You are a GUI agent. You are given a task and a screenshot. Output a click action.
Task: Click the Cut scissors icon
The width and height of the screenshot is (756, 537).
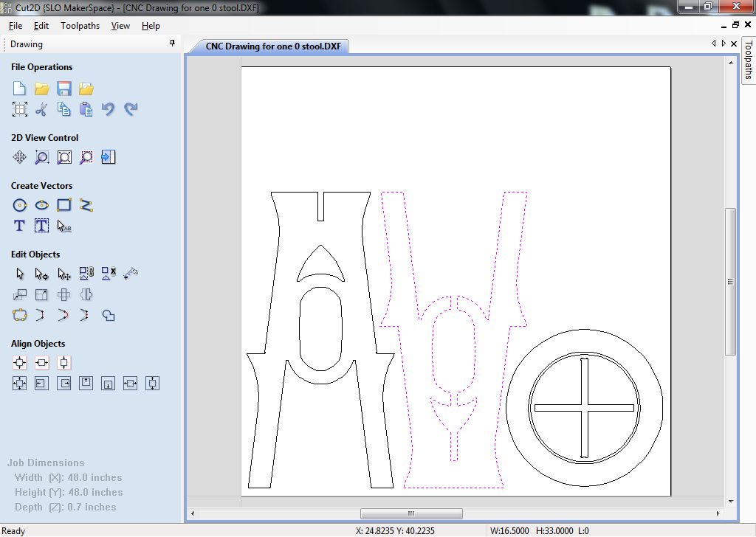click(x=41, y=109)
